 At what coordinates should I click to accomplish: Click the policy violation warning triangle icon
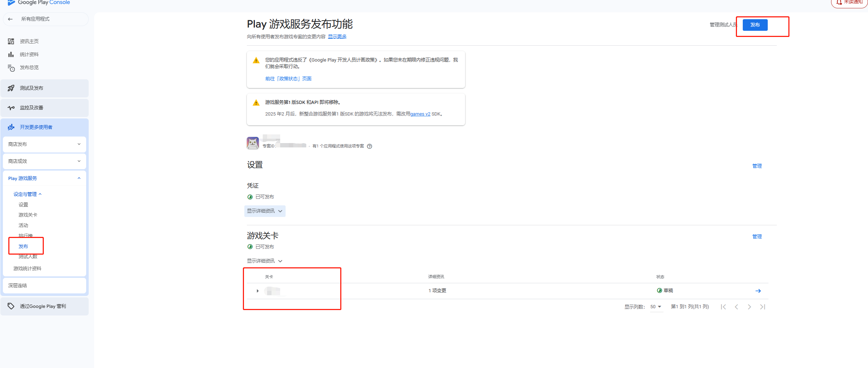point(256,60)
